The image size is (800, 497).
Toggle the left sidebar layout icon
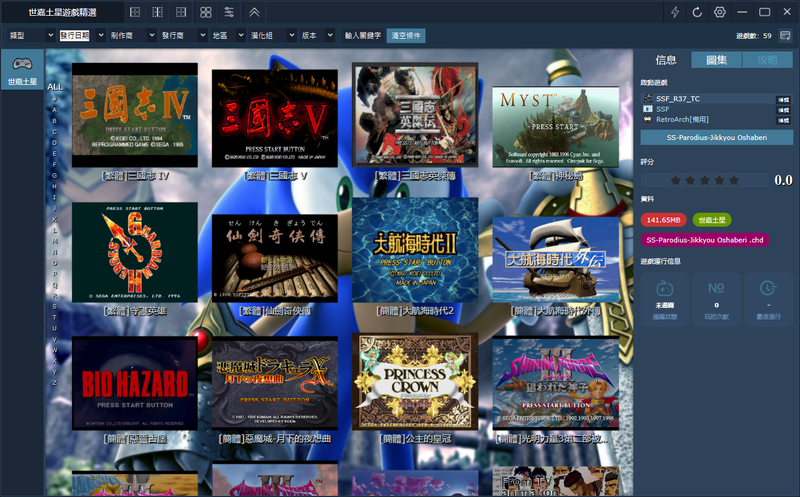click(x=135, y=12)
